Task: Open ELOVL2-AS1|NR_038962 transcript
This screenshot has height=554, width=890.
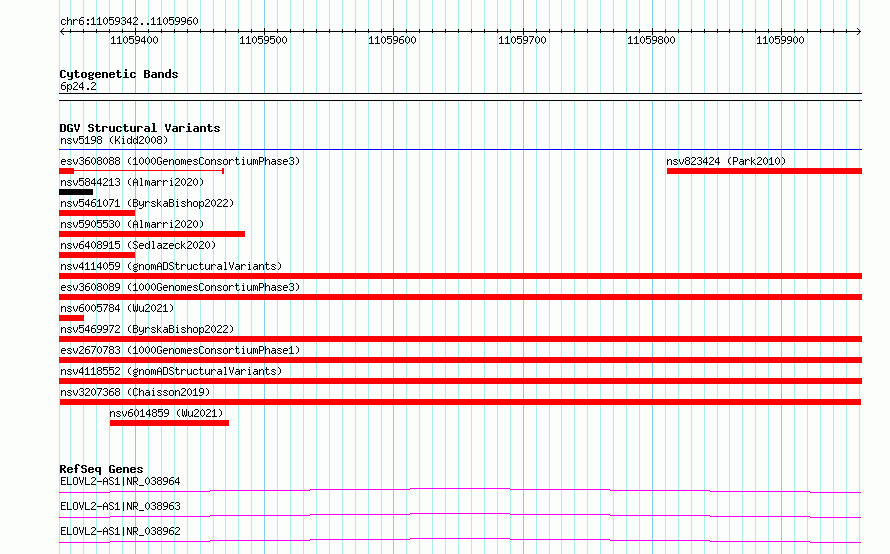Action: [x=120, y=531]
